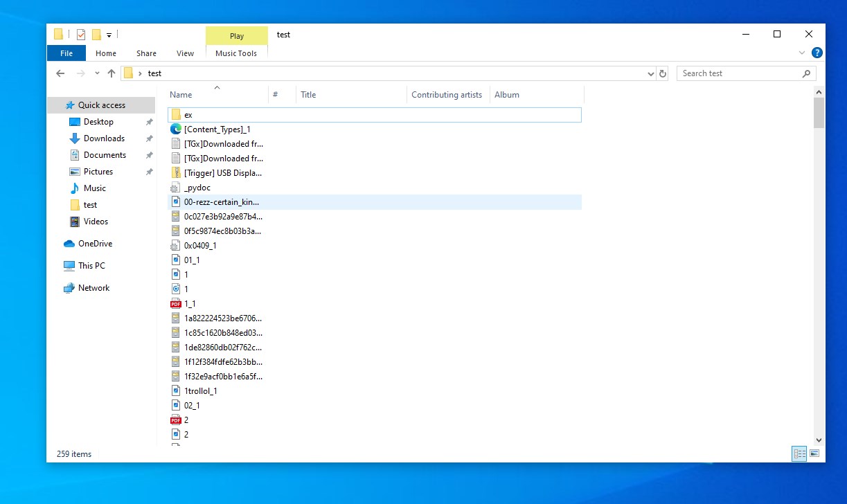Image resolution: width=847 pixels, height=504 pixels.
Task: Click the breadcrumb chevron before test
Action: click(140, 73)
